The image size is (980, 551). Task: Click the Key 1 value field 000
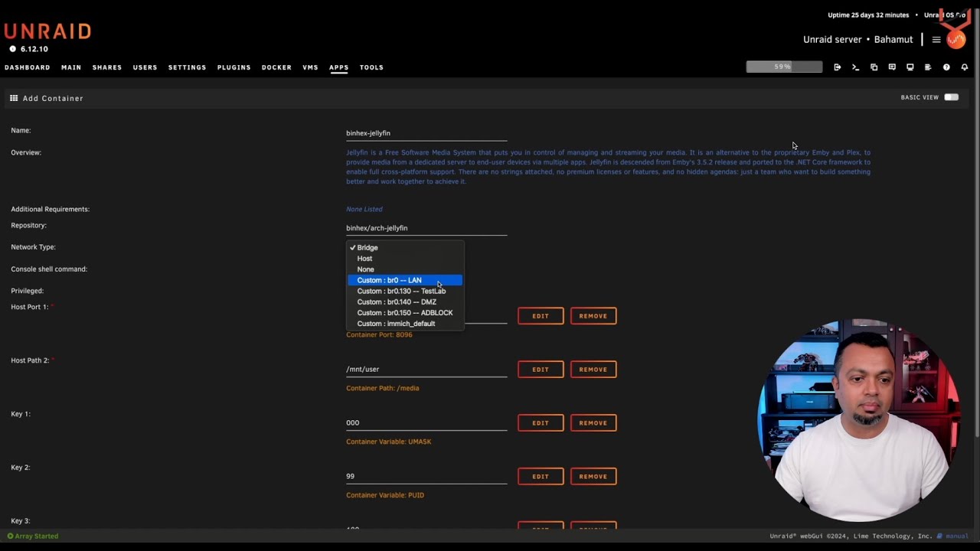(426, 422)
